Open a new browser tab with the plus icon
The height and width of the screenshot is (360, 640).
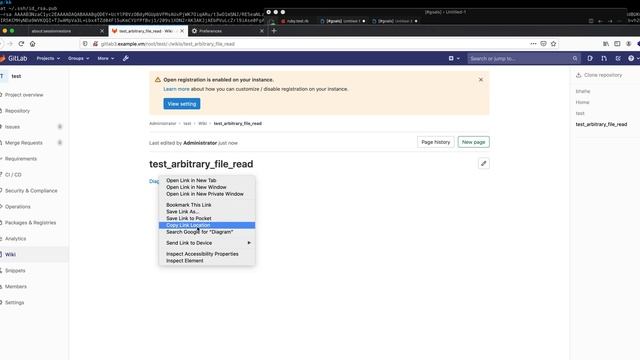click(x=274, y=31)
